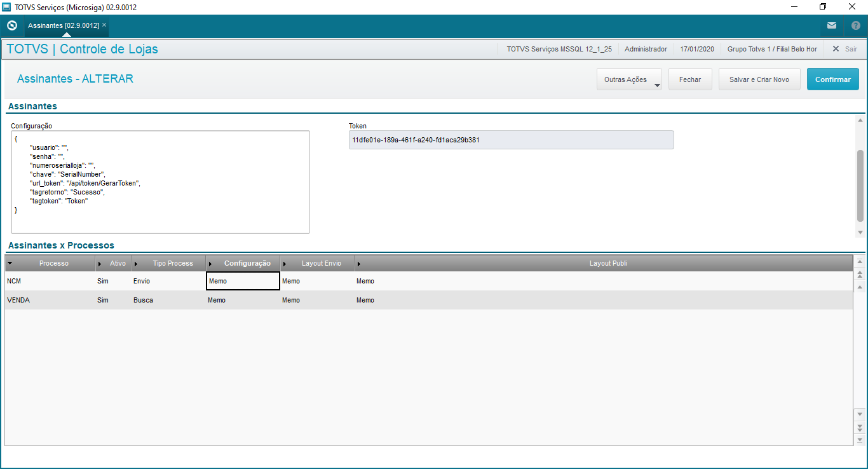Open Layout Publi Memo in NCM row
868x469 pixels.
[604, 281]
